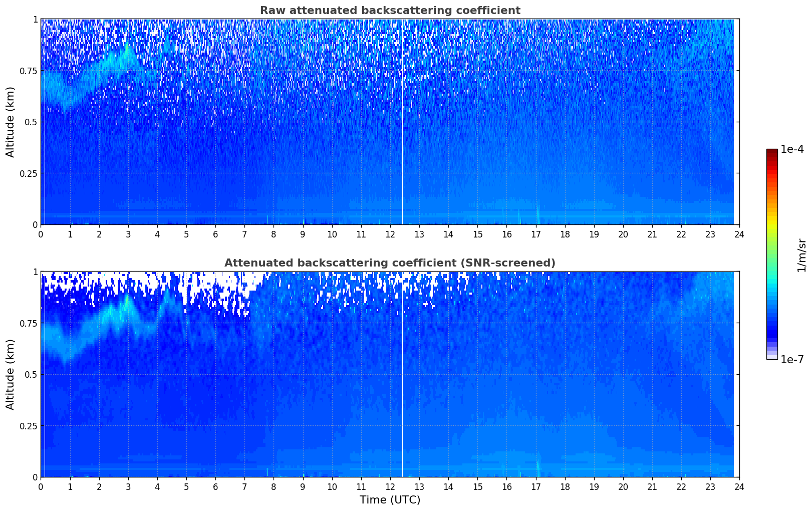The width and height of the screenshot is (812, 511).
Task: Click time tick '11' under the SNR-screened plot
Action: (x=361, y=486)
